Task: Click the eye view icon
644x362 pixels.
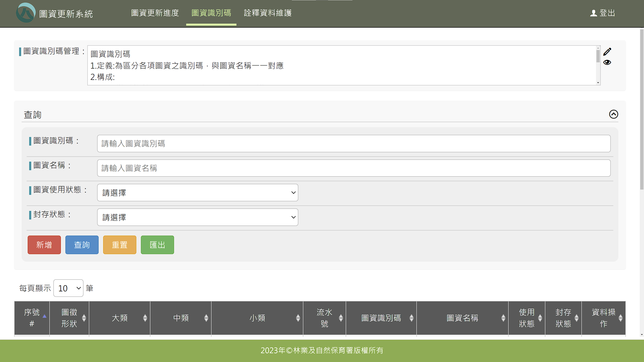Action: pyautogui.click(x=607, y=62)
